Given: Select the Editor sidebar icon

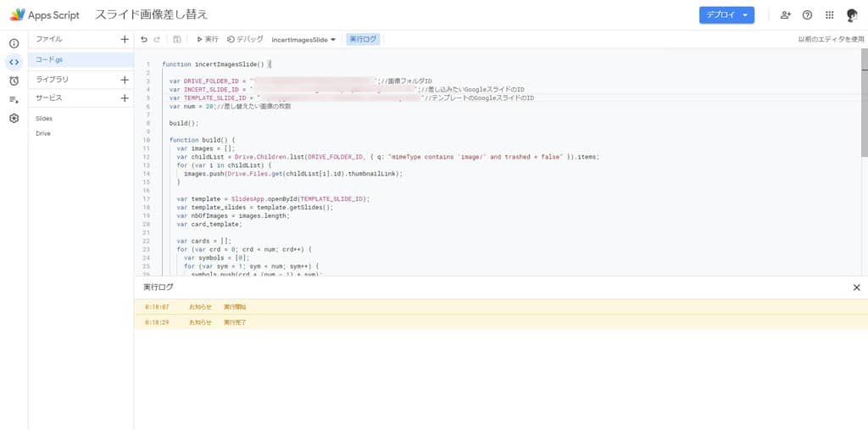Looking at the screenshot, I should 14,62.
